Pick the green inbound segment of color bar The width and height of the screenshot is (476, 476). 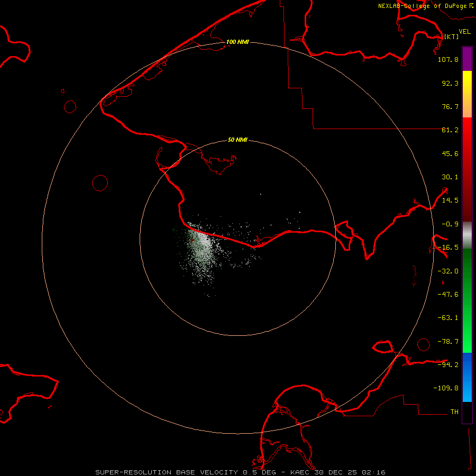467,300
